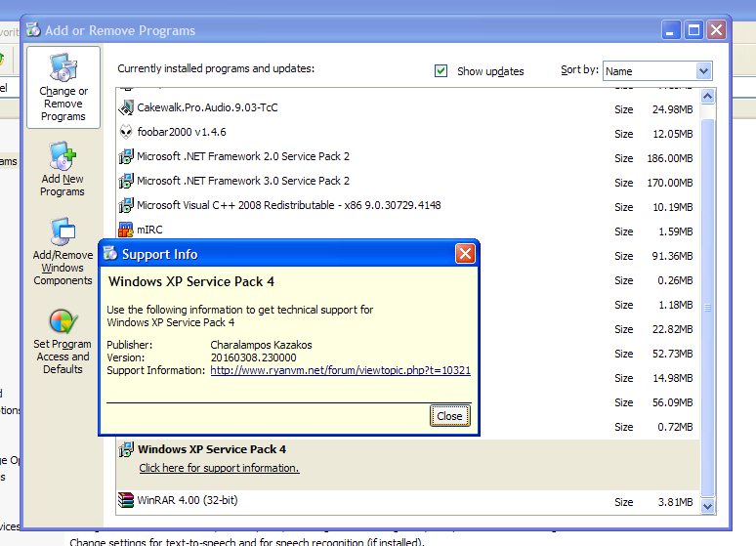Open Add New Programs panel
The width and height of the screenshot is (756, 546).
63,169
